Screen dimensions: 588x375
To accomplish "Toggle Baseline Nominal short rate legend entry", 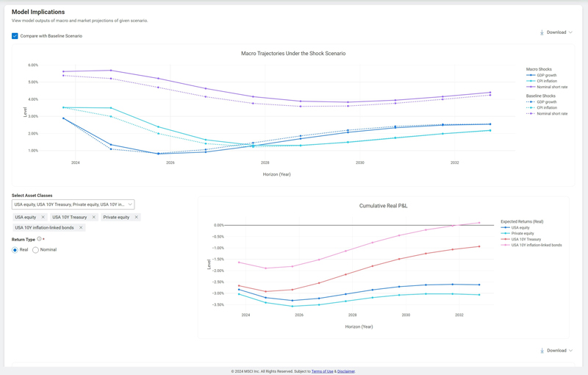I will [x=553, y=113].
